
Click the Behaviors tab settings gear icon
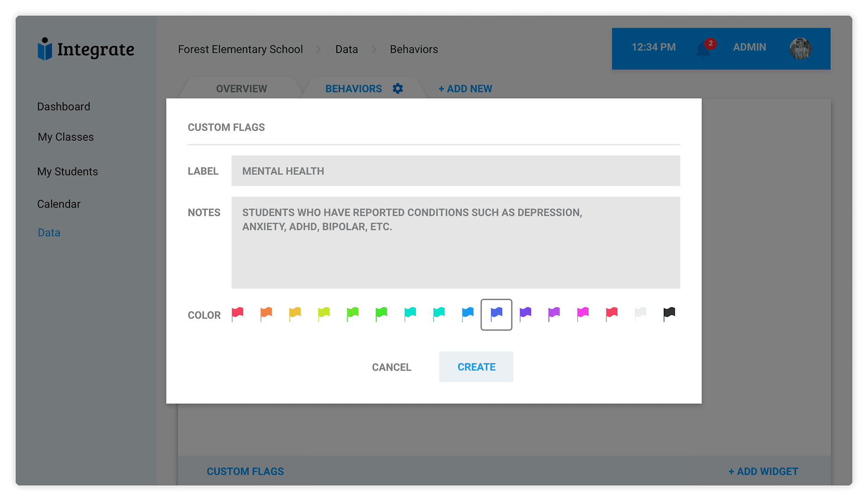pos(397,89)
